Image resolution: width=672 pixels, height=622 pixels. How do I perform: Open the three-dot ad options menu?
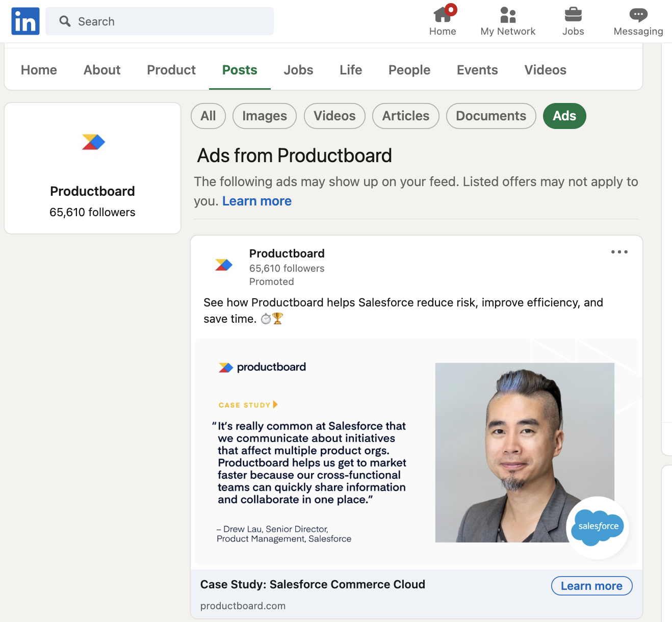click(x=619, y=252)
